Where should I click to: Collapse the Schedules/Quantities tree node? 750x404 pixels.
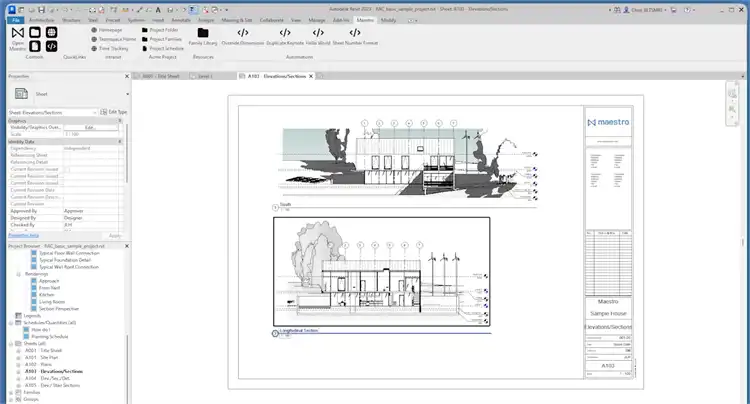(x=11, y=323)
